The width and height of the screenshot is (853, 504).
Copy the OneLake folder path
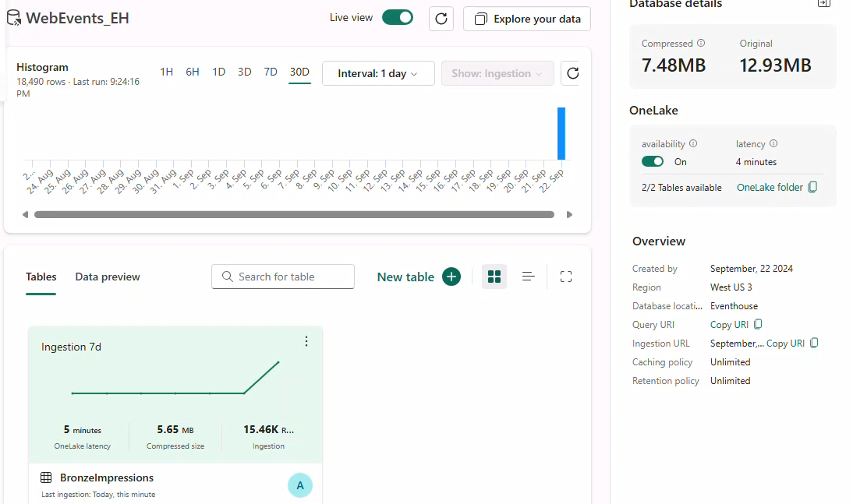(812, 187)
